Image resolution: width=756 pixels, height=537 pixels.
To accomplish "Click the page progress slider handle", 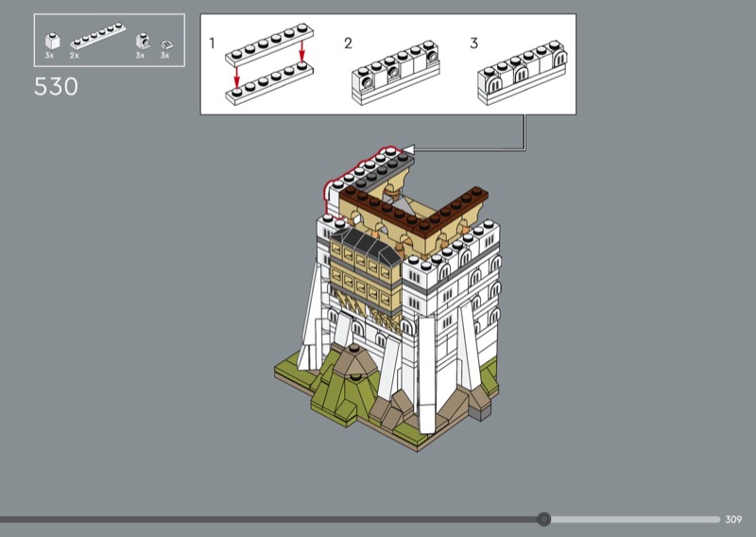I will tap(543, 519).
